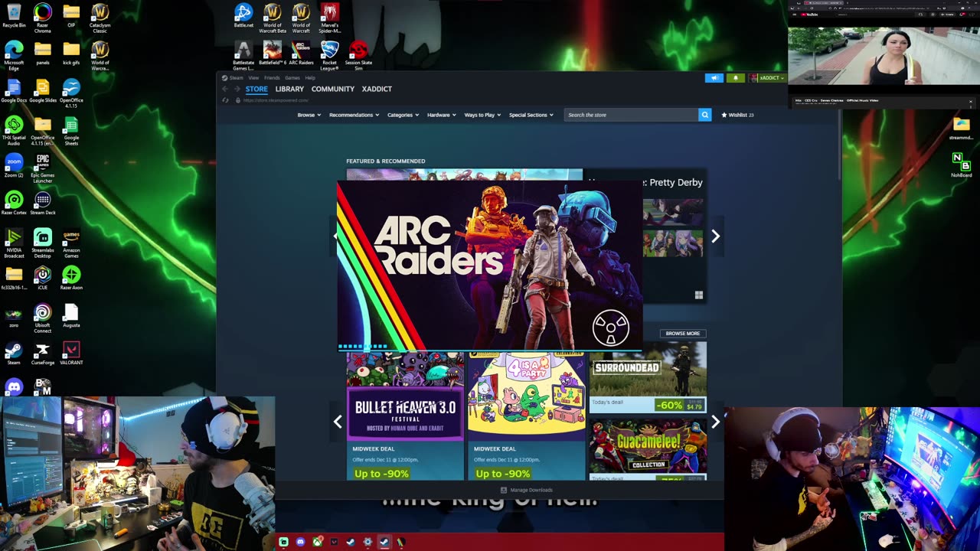The height and width of the screenshot is (551, 980).
Task: Open Xbox app from the taskbar
Action: (317, 542)
